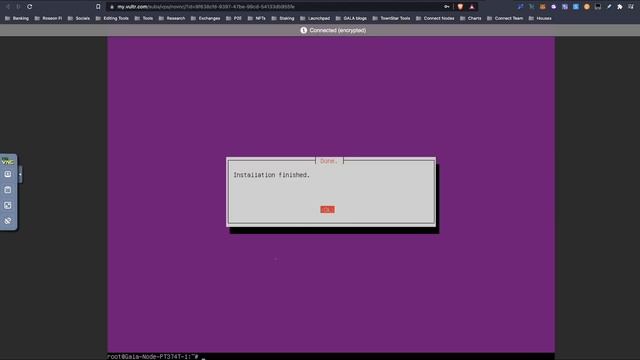The width and height of the screenshot is (640, 360).
Task: Click the root@Gaia-Node terminal prompt line
Action: point(153,357)
